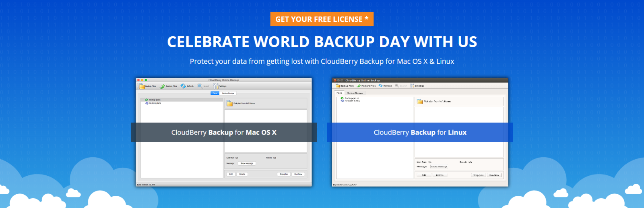This screenshot has width=644, height=208.
Task: Open the CloudBerry Backup for Mac OS X banner
Action: point(224,132)
